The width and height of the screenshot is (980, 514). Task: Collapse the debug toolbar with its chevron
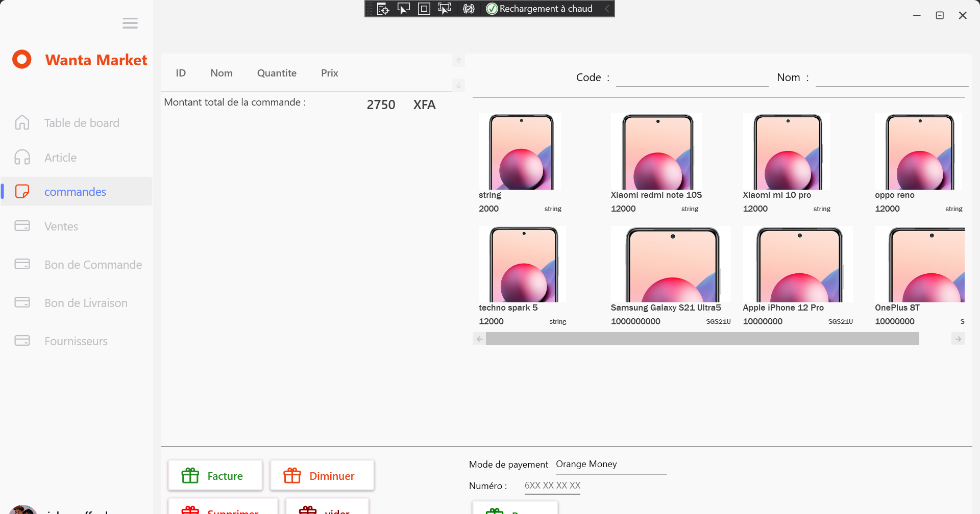607,9
